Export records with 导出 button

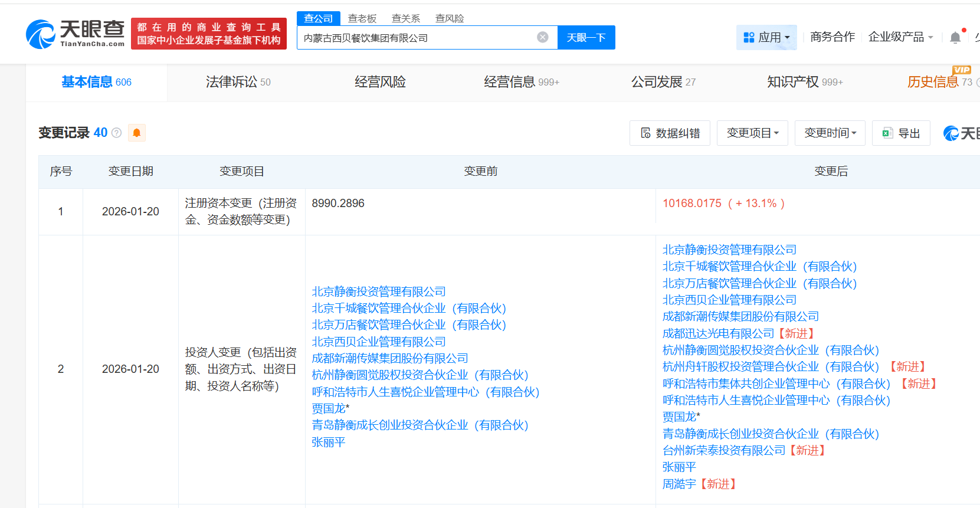coord(901,133)
